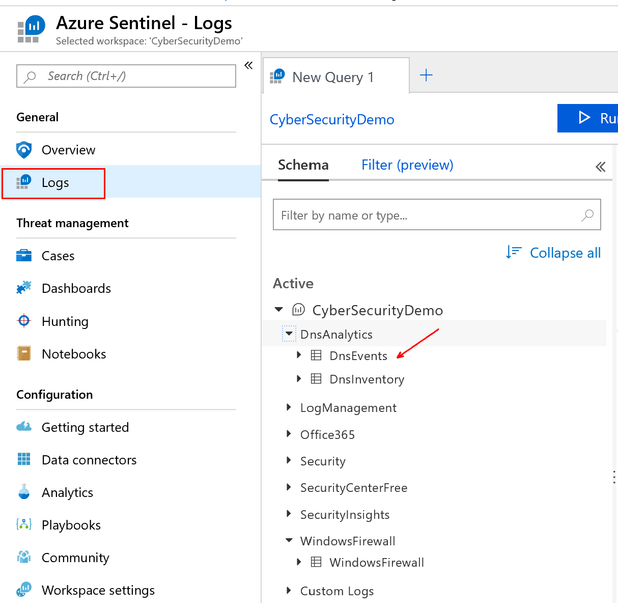The width and height of the screenshot is (618, 603).
Task: Switch to the Filter (preview) tab
Action: tap(407, 165)
